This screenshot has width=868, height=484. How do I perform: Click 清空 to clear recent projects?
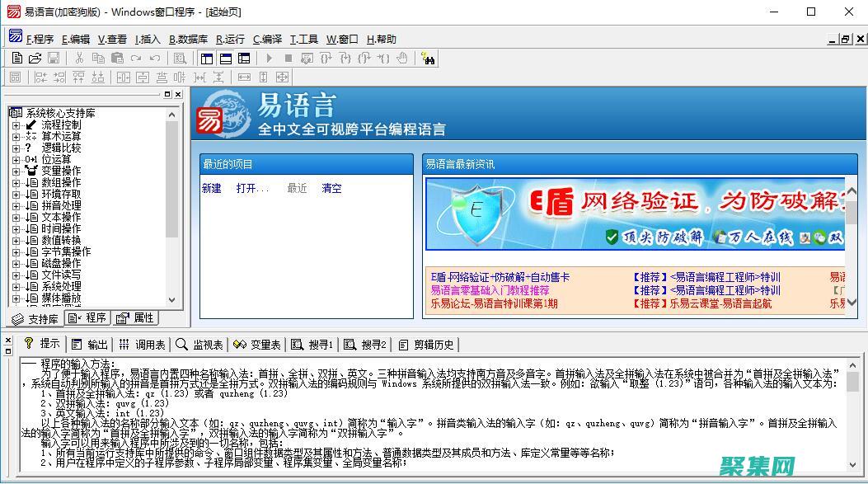point(331,189)
